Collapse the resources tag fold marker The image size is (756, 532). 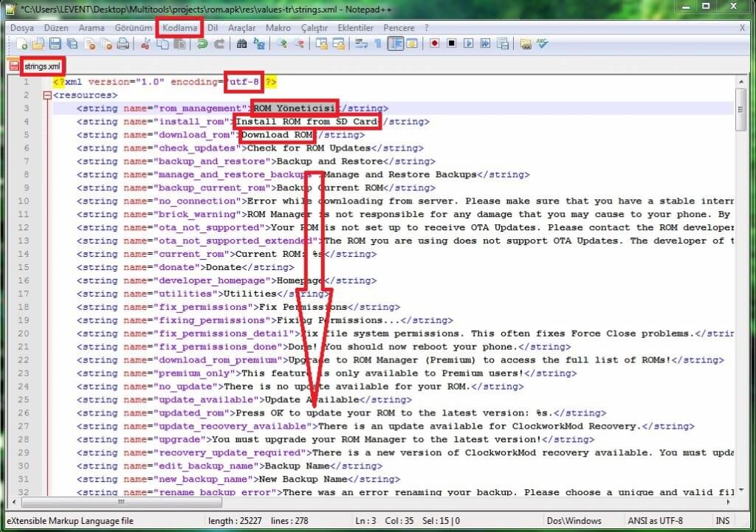click(x=48, y=95)
